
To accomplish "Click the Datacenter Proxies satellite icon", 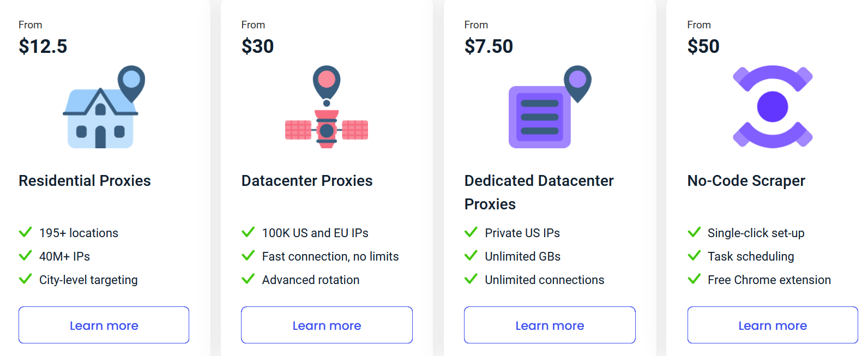I will coord(327,107).
